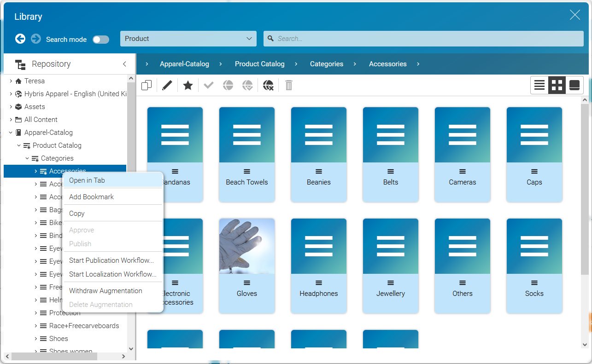Collapse the Apparel-Catalog tree node
The width and height of the screenshot is (592, 364).
[11, 133]
